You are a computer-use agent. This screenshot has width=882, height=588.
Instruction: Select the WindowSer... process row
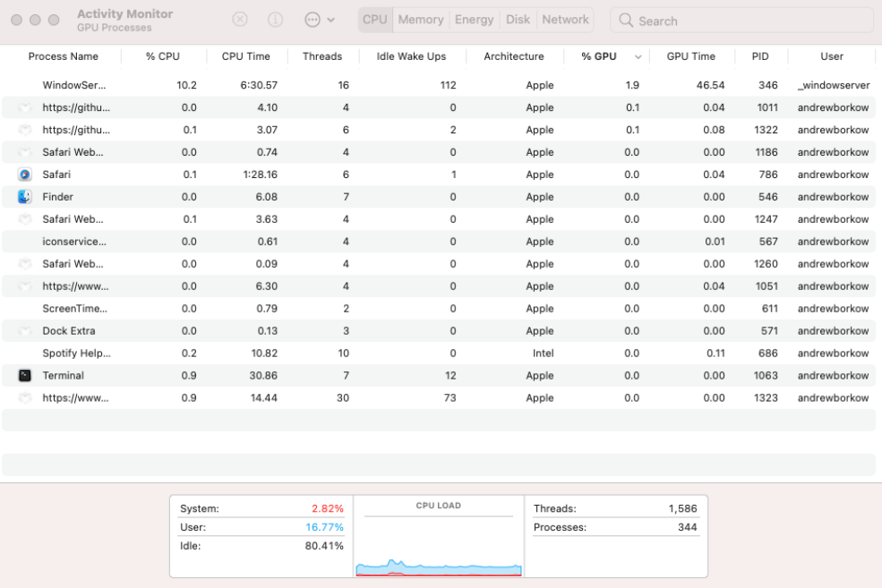tap(439, 85)
